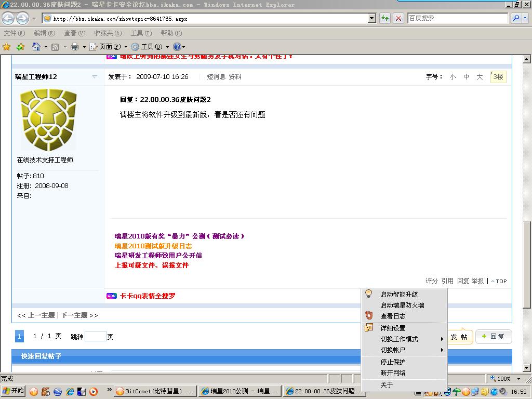The image size is (532, 399).
Task: Click the RSS feeds icon
Action: (55, 47)
